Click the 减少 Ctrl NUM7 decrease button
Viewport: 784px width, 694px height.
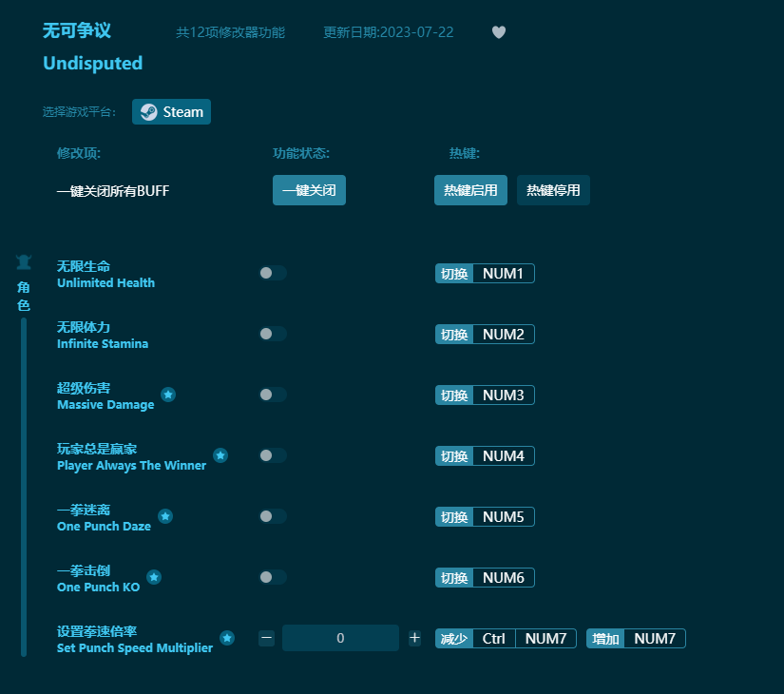[506, 638]
